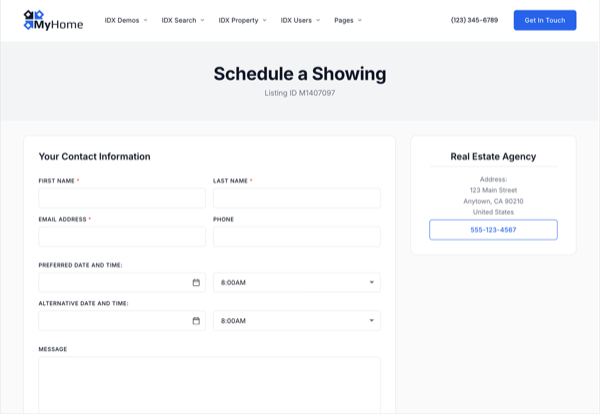Screen dimensions: 600x414
Task: Open the IDX Property menu
Action: 242,20
